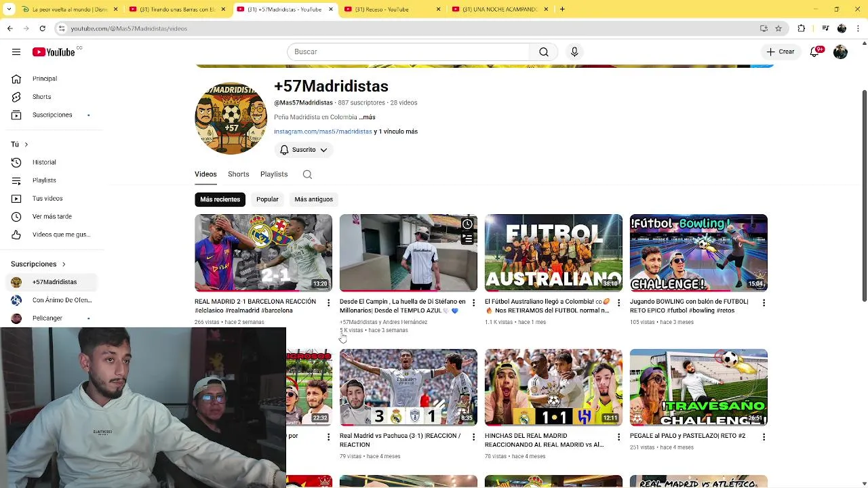Click the browser address bar
Viewport: 868px width, 488px height.
pos(407,28)
